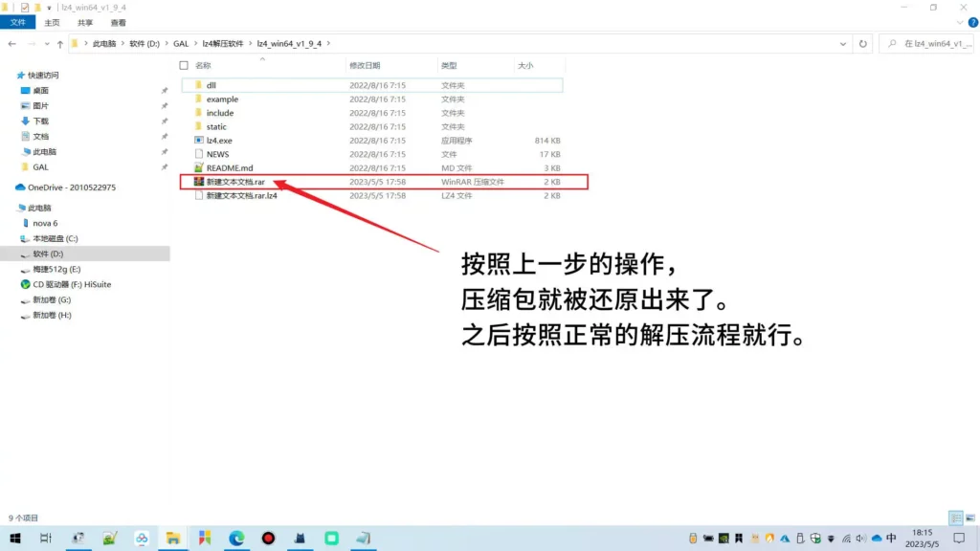Open OneDrive - 2010522975 in sidebar
Screen dimensions: 980x551
(x=72, y=187)
